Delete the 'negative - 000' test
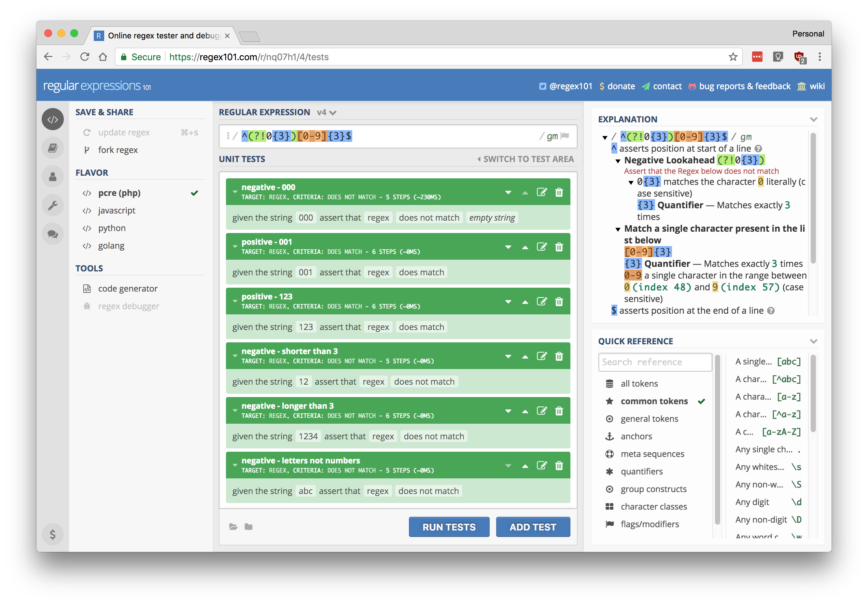Screen dimensions: 868x604 click(x=559, y=192)
